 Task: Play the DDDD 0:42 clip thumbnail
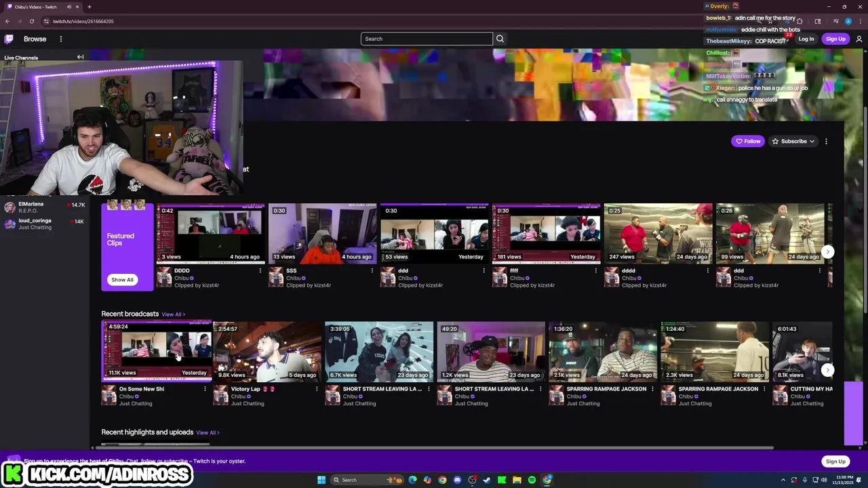tap(211, 233)
